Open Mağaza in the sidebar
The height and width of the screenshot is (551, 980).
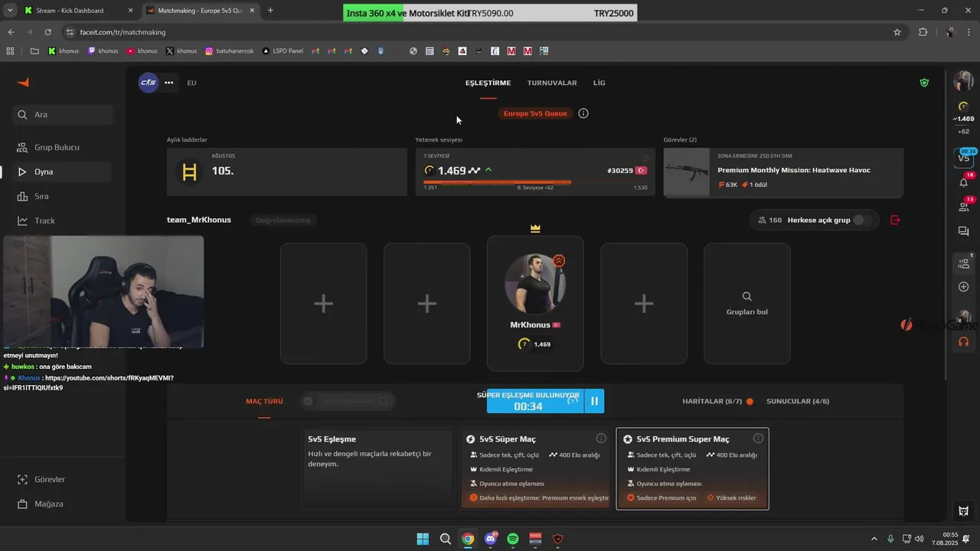(x=48, y=504)
